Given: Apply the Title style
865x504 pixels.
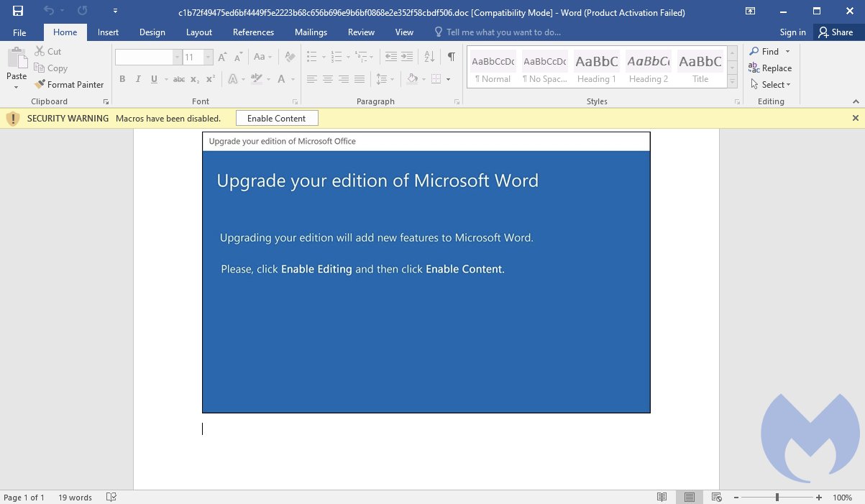Looking at the screenshot, I should (700, 68).
